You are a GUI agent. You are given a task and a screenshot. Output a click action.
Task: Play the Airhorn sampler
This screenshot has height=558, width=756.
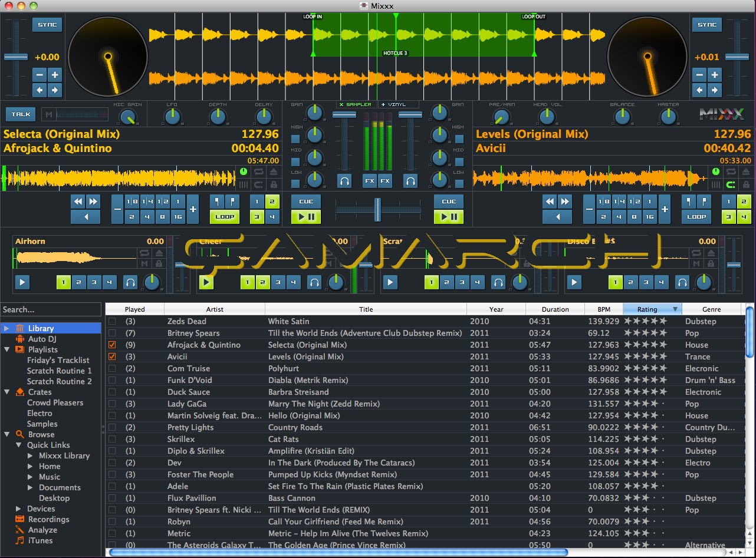point(22,282)
